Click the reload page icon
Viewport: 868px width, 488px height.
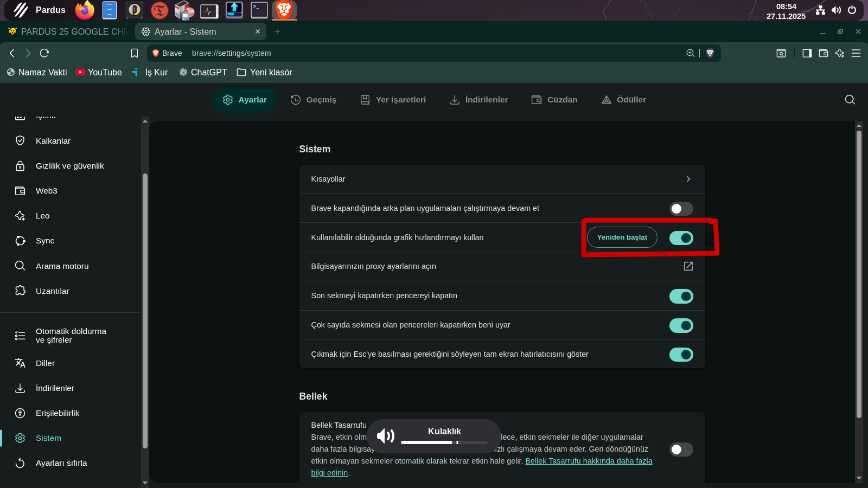coord(44,53)
